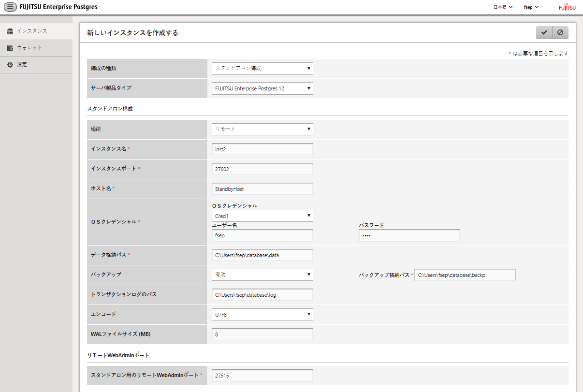Image resolution: width=583 pixels, height=392 pixels.
Task: Expand the バックアップ dropdown
Action: (262, 275)
